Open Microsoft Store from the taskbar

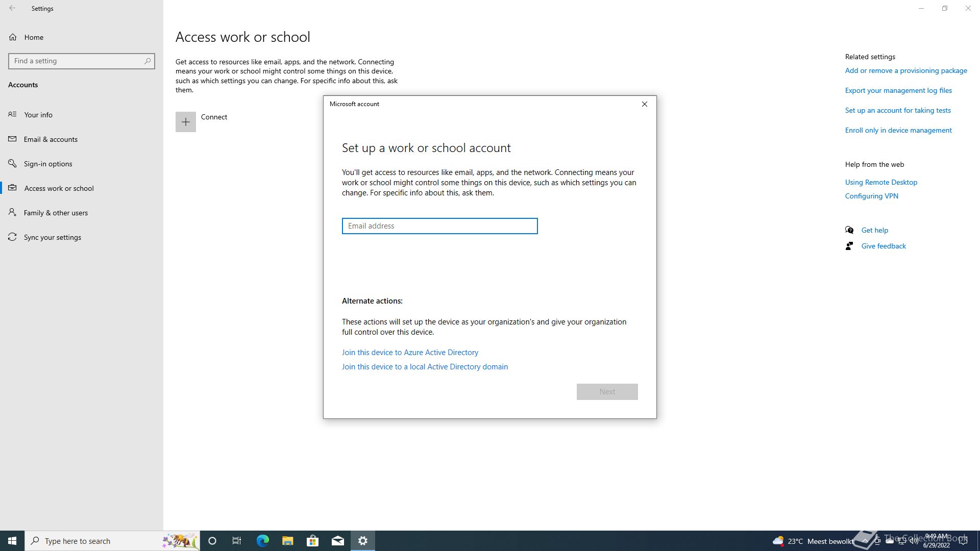pyautogui.click(x=312, y=541)
